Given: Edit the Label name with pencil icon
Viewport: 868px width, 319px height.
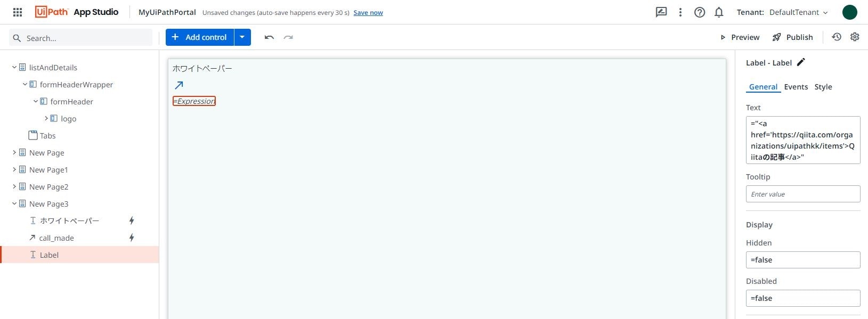Looking at the screenshot, I should coord(801,62).
